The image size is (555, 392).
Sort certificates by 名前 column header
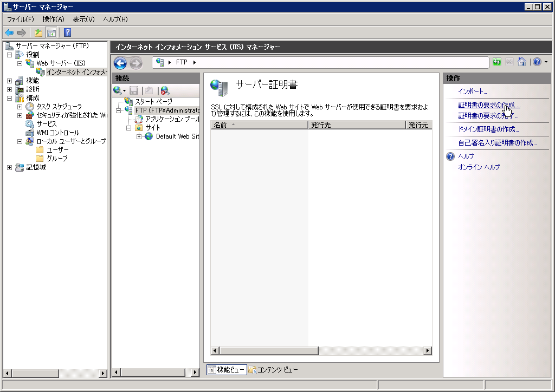[x=259, y=125]
